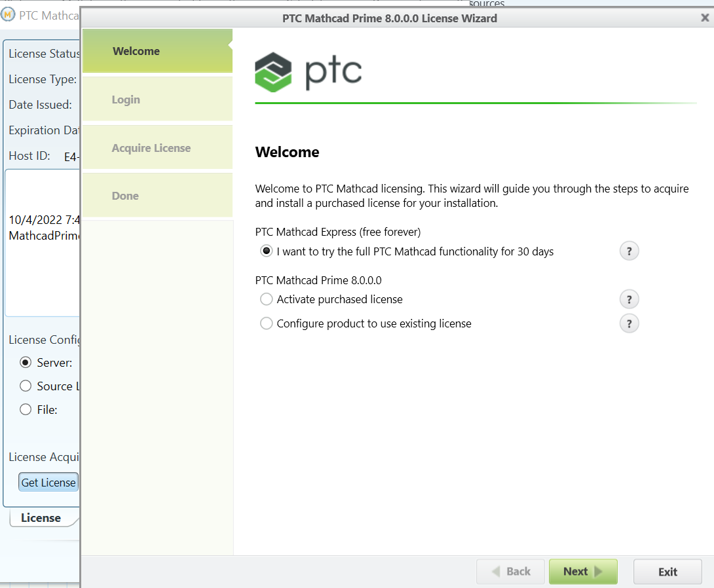Select the Server license configuration radio
714x588 pixels.
[24, 362]
